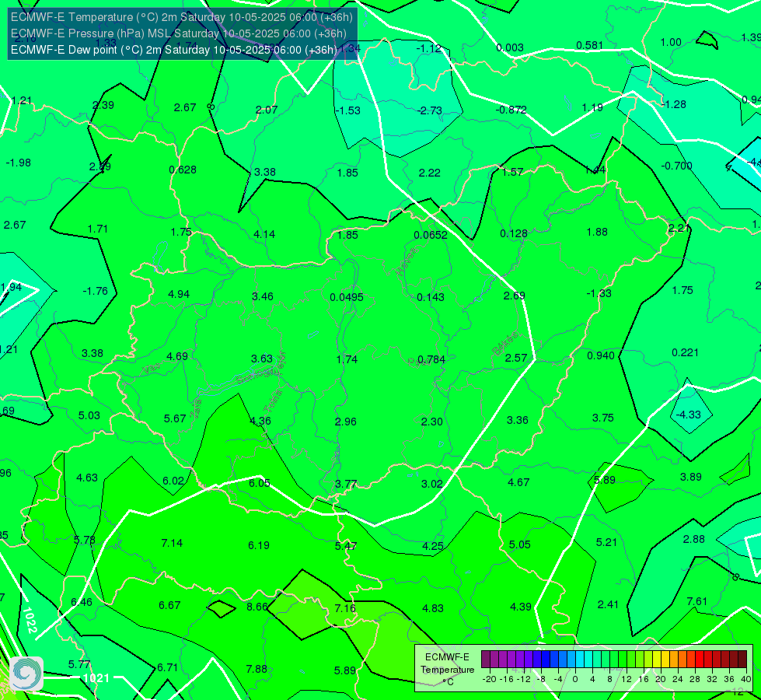This screenshot has height=700, width=761.
Task: Click the 0.143 dew point value
Action: pyautogui.click(x=431, y=297)
